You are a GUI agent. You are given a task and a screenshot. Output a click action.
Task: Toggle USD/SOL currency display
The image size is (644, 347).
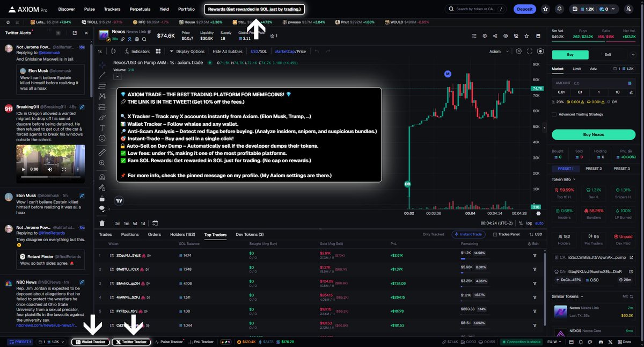coord(258,52)
